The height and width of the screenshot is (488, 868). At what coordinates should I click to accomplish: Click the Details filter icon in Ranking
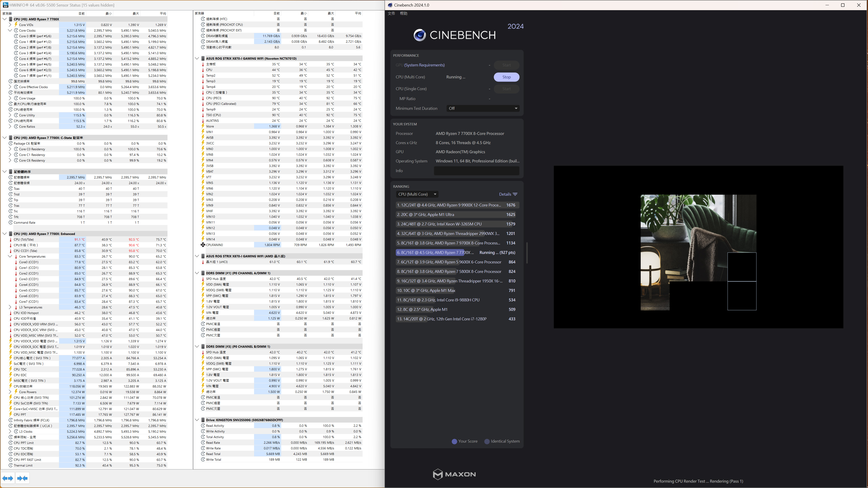pyautogui.click(x=515, y=194)
